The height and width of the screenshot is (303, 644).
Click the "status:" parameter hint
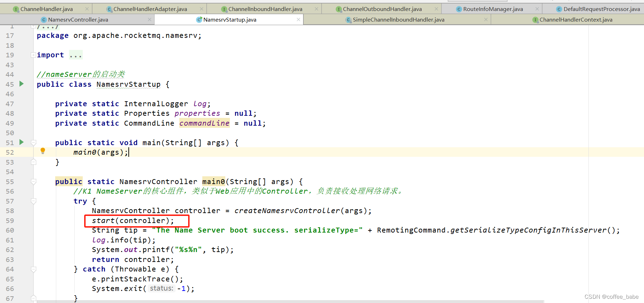[162, 288]
